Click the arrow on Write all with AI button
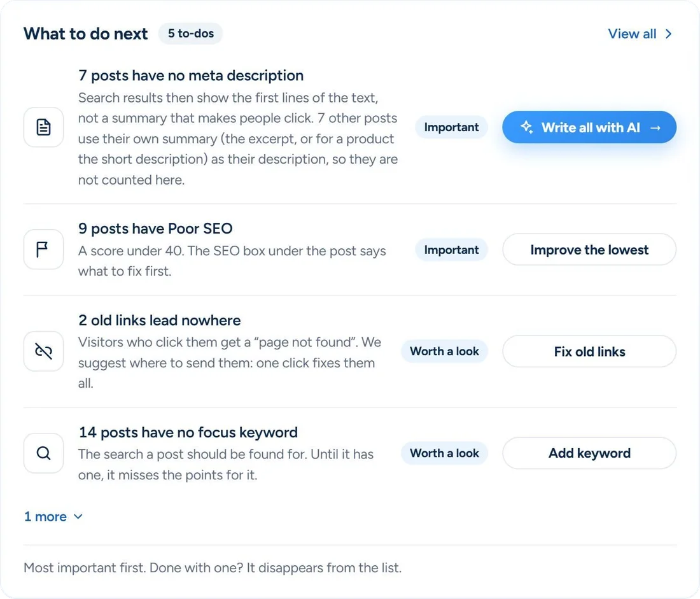The image size is (700, 599). click(655, 128)
